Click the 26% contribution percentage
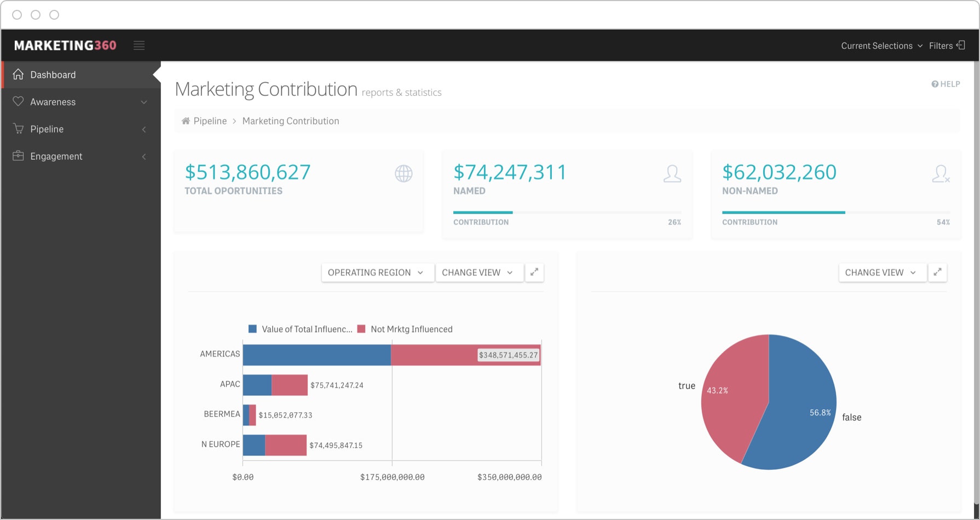 coord(675,222)
